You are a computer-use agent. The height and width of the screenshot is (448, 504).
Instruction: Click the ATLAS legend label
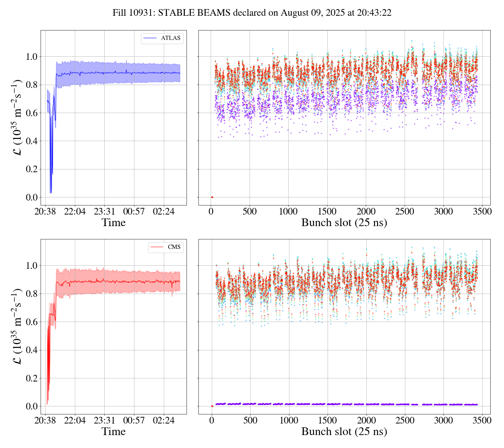pos(170,38)
